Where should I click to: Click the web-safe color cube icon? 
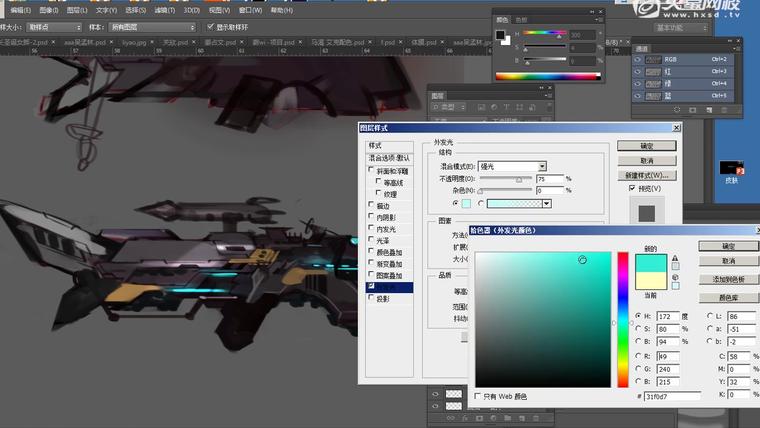coord(676,277)
